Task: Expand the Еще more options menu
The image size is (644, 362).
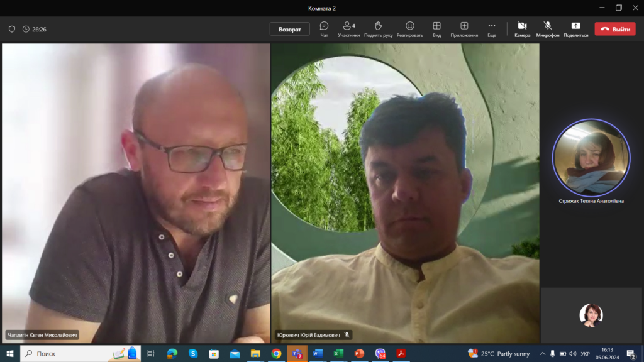Action: tap(492, 29)
